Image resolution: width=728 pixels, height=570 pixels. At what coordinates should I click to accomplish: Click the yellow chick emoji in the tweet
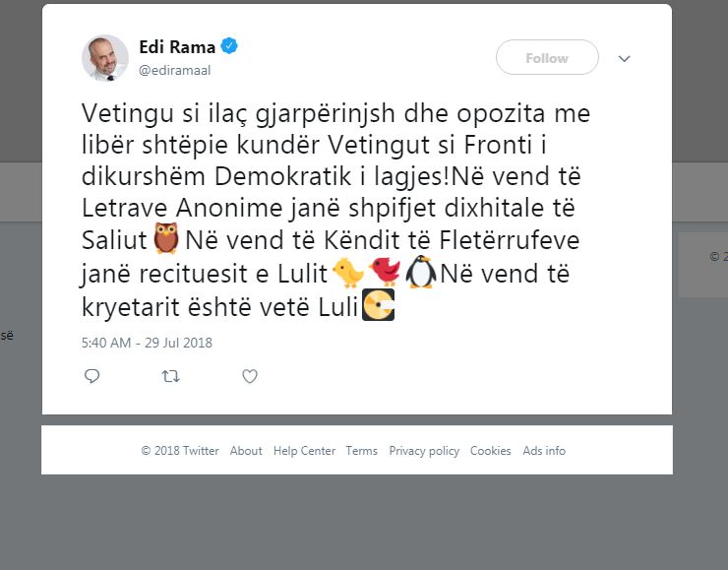point(348,273)
